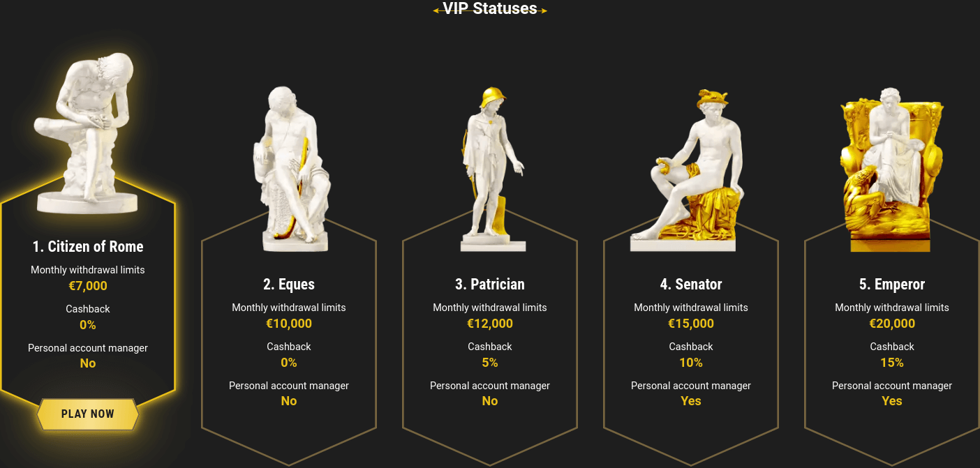Select the '2. Eques' tier title
This screenshot has width=980, height=468.
click(289, 284)
